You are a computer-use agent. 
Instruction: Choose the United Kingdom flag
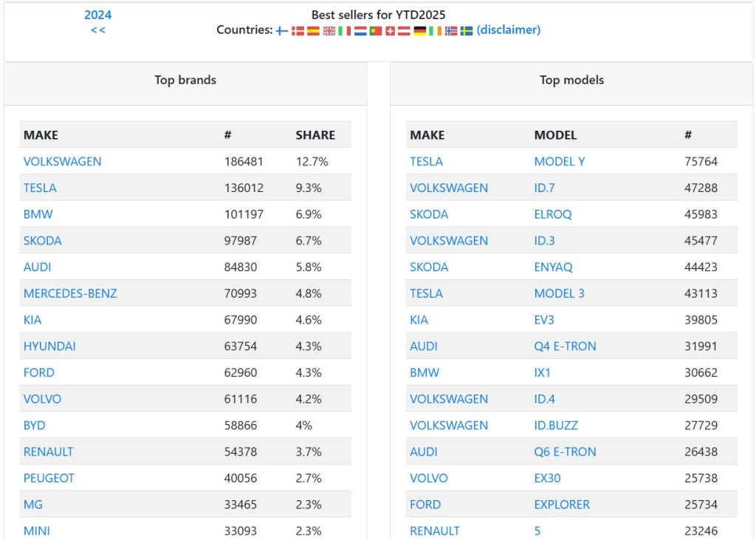tap(329, 31)
